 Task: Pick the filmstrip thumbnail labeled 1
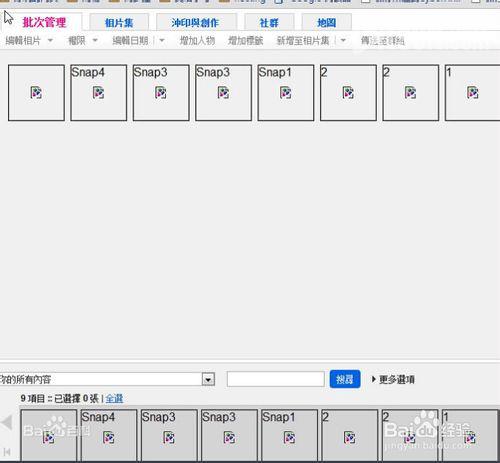point(470,435)
